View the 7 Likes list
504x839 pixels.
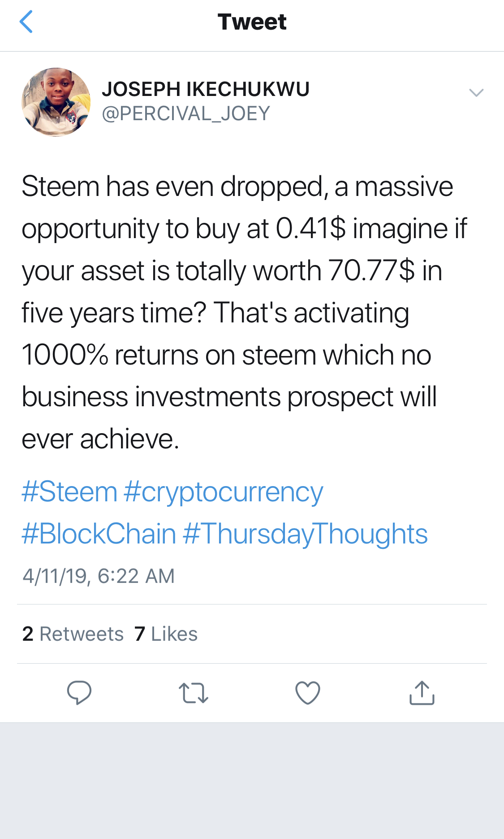coord(166,634)
